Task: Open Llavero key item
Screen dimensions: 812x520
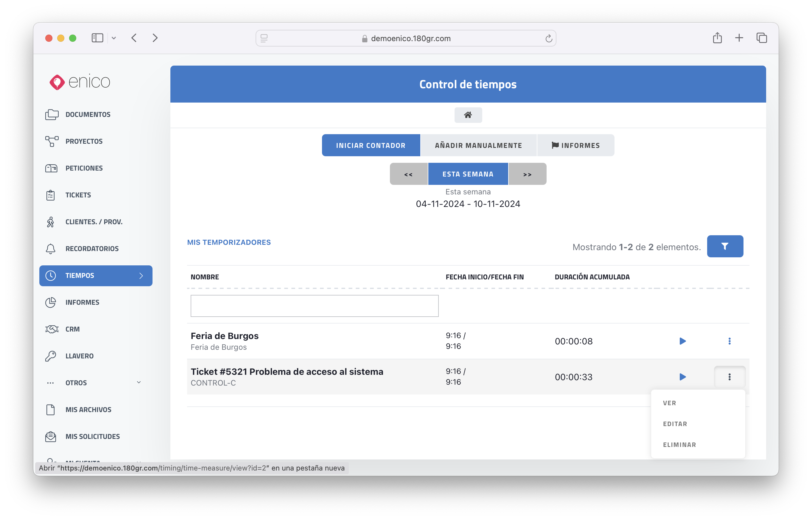Action: coord(79,356)
